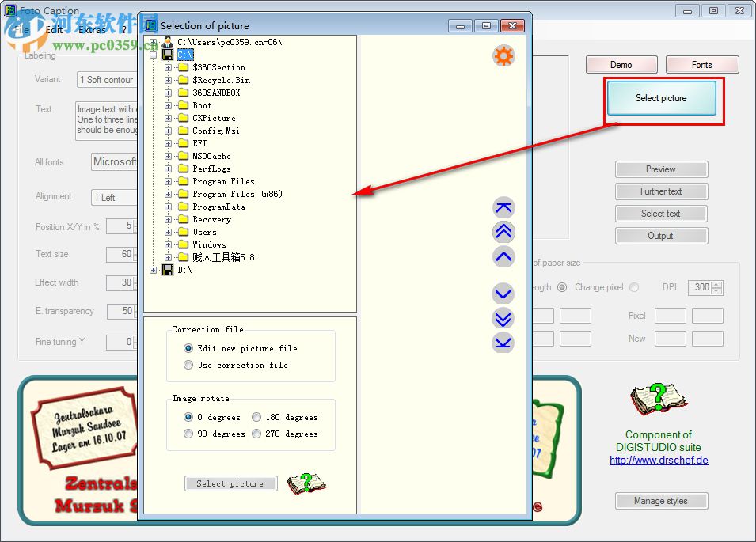Click the D:\ drive disk icon
The image size is (756, 542).
click(x=168, y=270)
